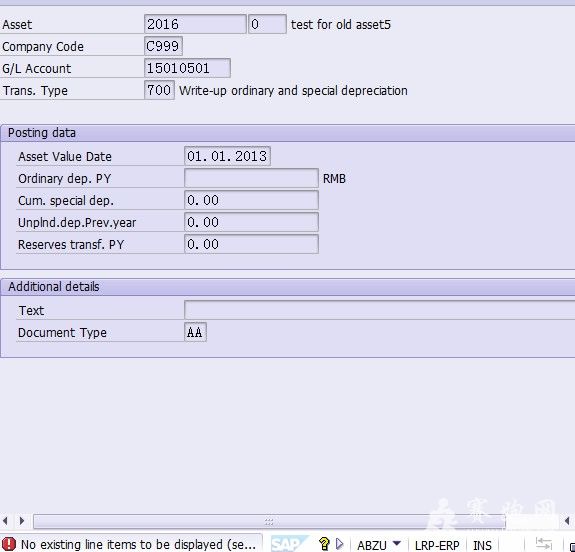Click the LRP-ERP system name field
575x552 pixels.
point(437,545)
